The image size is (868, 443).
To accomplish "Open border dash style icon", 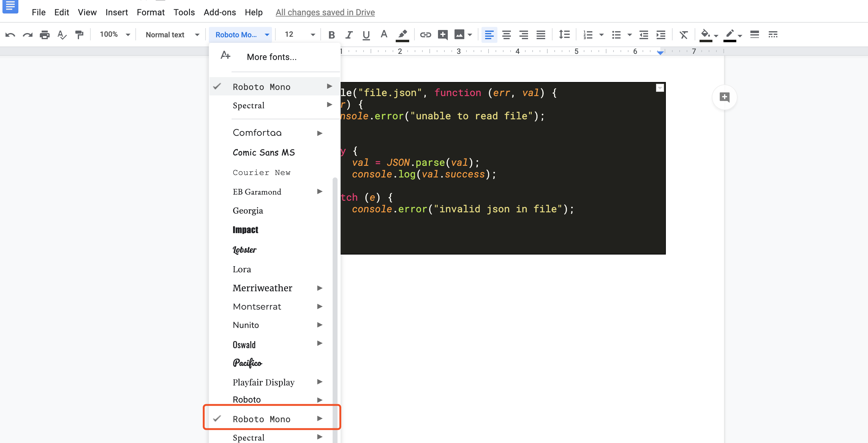I will (x=773, y=34).
